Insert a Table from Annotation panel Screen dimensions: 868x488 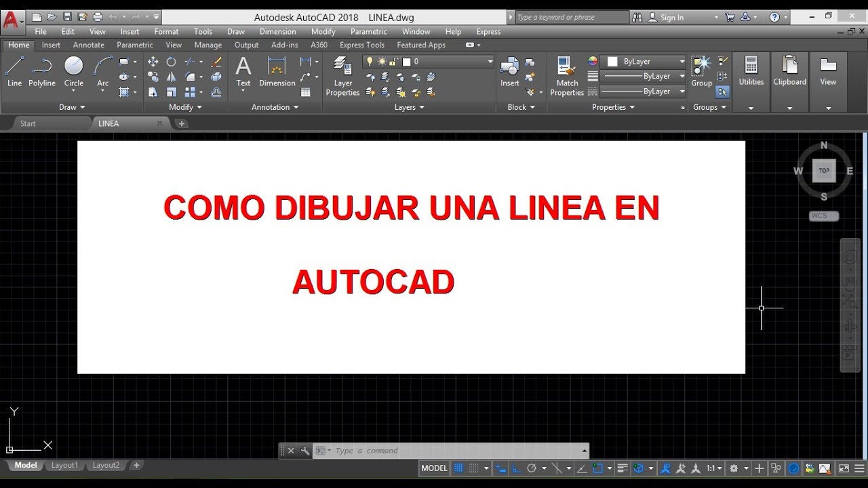tap(306, 92)
